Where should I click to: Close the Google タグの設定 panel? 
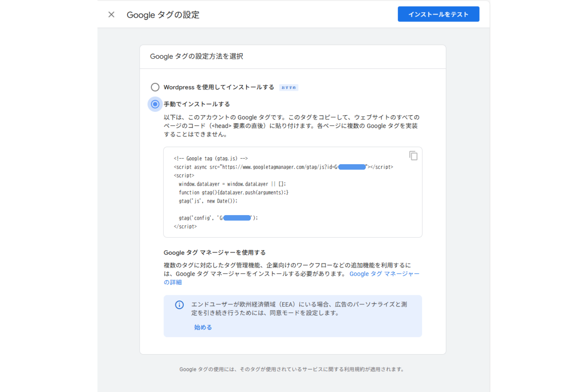pos(111,15)
